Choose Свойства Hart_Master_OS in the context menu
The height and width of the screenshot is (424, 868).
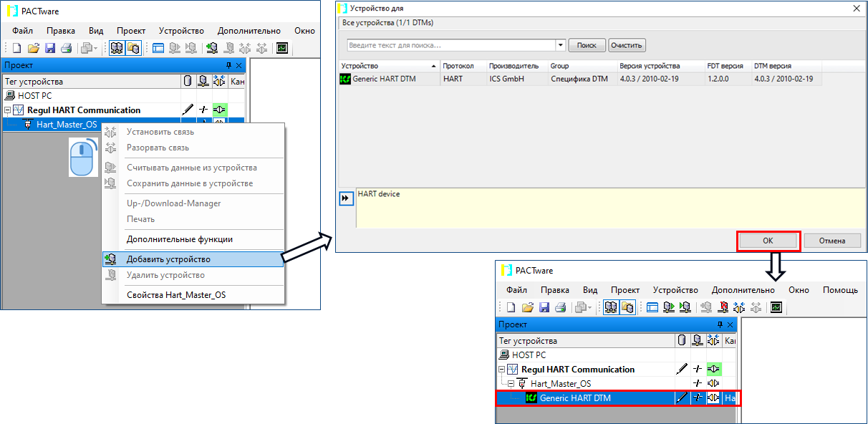[176, 295]
